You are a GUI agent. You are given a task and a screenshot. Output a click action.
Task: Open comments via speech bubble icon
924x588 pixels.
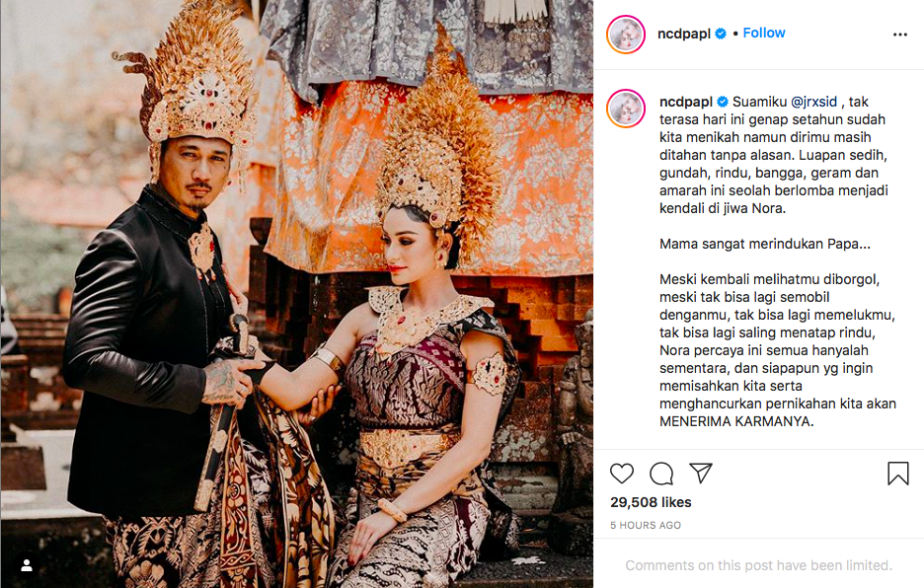point(661,474)
